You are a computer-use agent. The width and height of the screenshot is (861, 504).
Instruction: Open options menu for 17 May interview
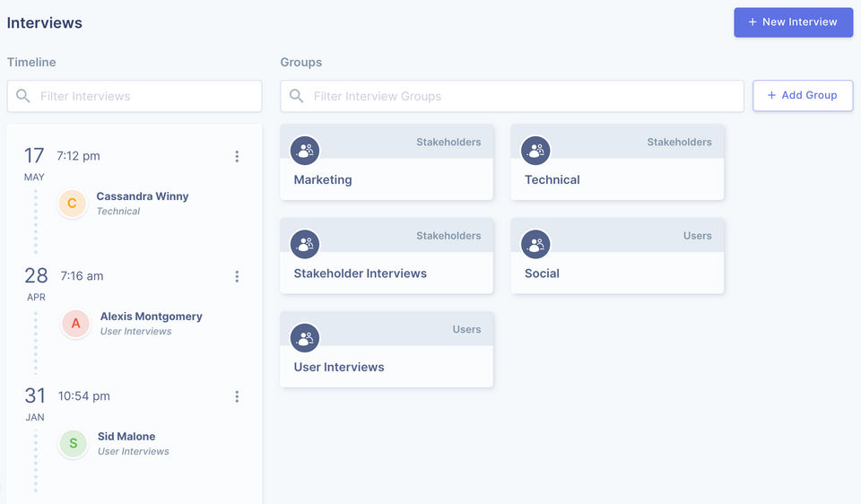[x=237, y=157]
